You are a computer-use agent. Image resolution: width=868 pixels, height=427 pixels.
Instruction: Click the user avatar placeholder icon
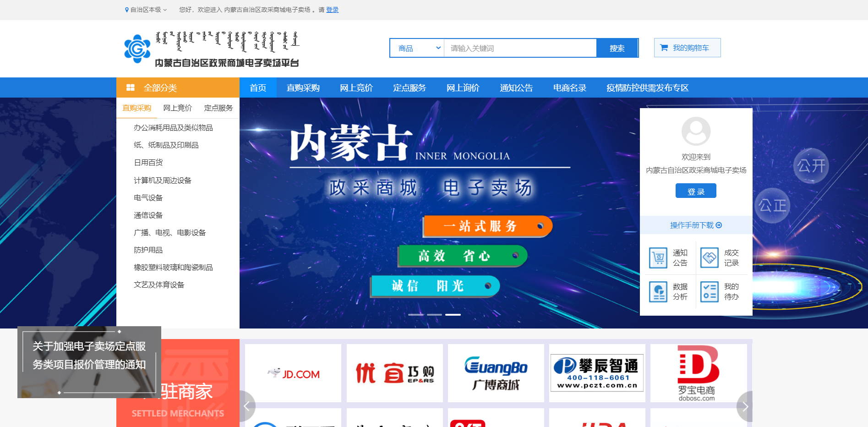[696, 131]
